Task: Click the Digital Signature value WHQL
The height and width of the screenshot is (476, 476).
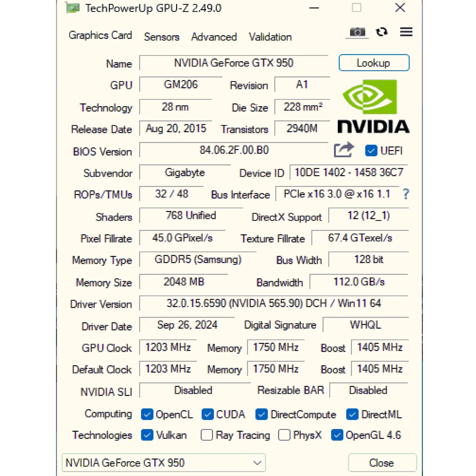Action: 366,325
